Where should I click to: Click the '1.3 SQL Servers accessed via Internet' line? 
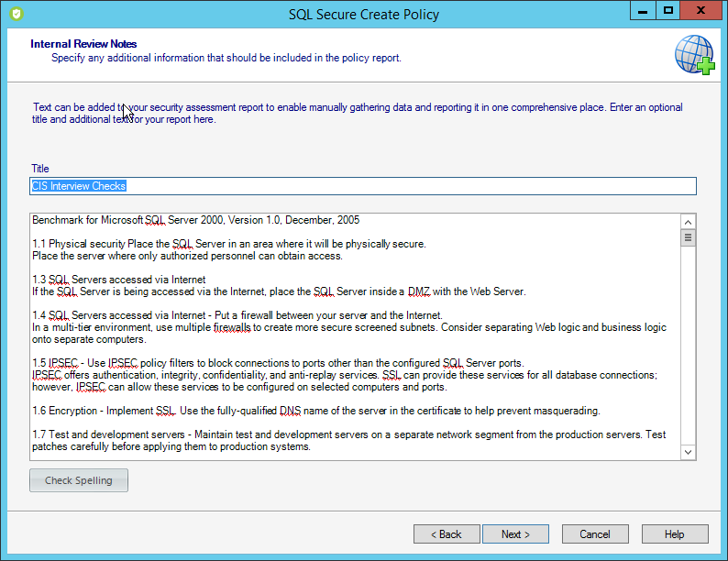119,280
